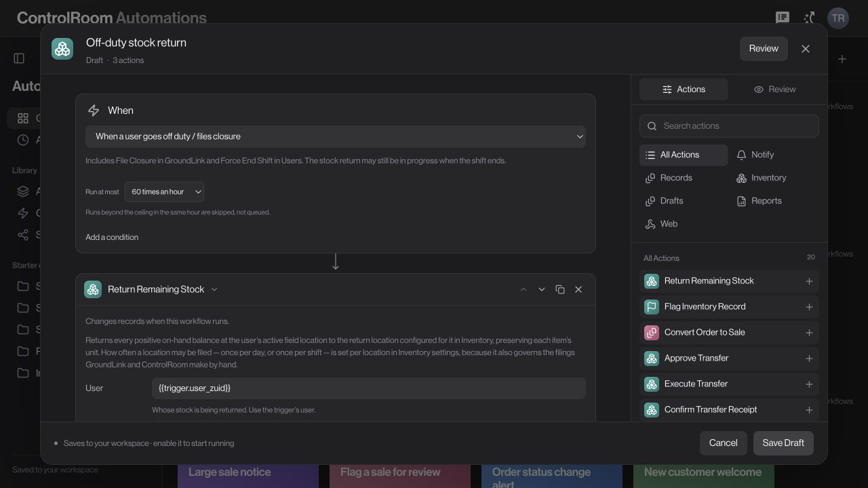Click the plus icon beside Execute Transfer
868x488 pixels.
pos(809,384)
